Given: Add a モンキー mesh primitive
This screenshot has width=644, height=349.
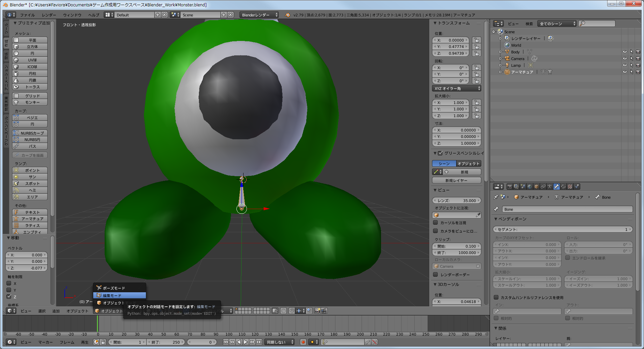Looking at the screenshot, I should pos(30,102).
